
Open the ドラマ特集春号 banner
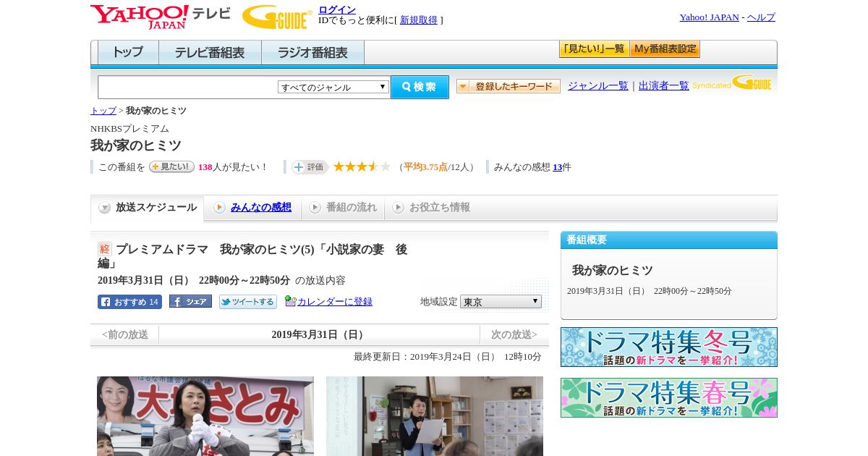(669, 397)
